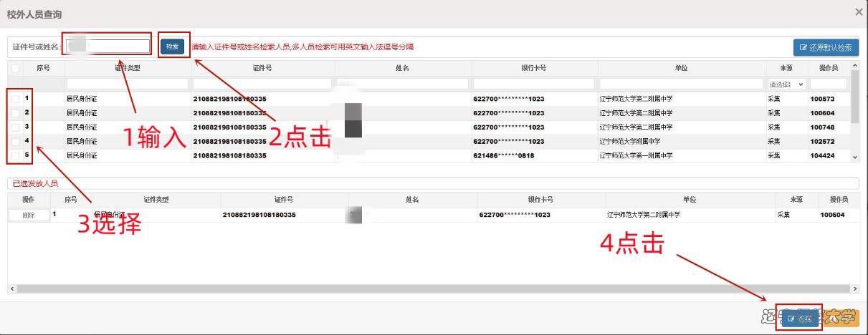This screenshot has height=335, width=868.
Task: Click the 单位 column filter field
Action: [680, 84]
